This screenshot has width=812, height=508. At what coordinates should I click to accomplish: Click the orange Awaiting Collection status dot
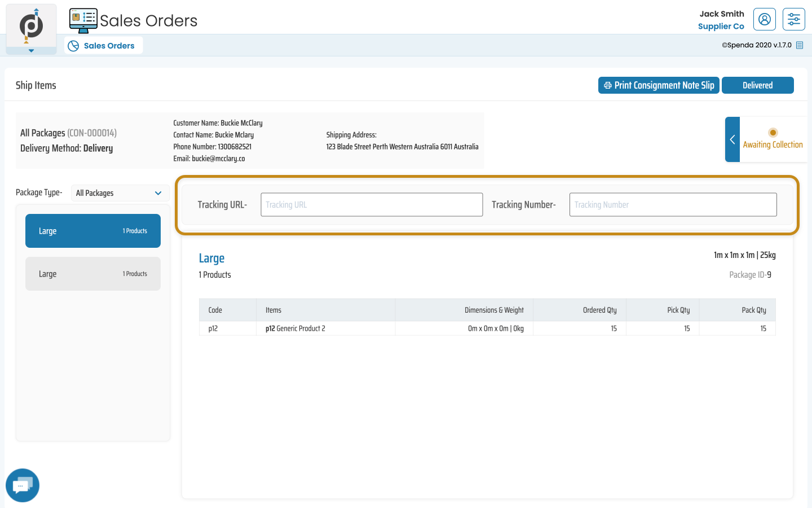pyautogui.click(x=773, y=133)
